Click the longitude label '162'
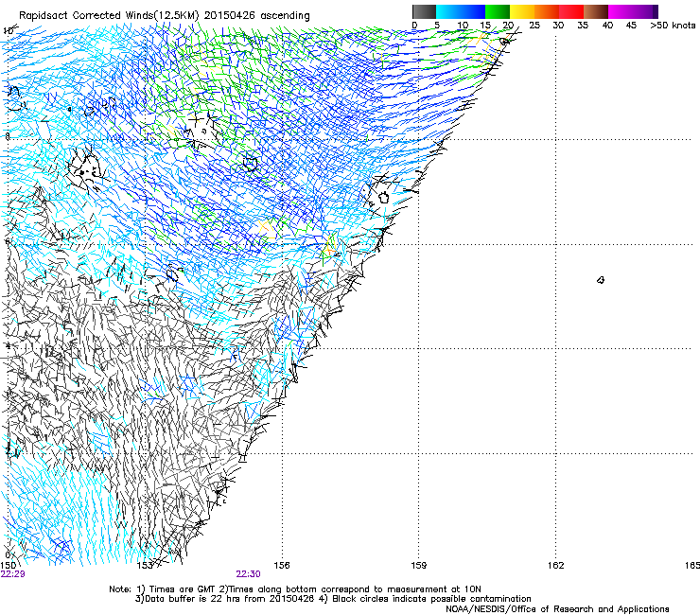 (x=556, y=566)
